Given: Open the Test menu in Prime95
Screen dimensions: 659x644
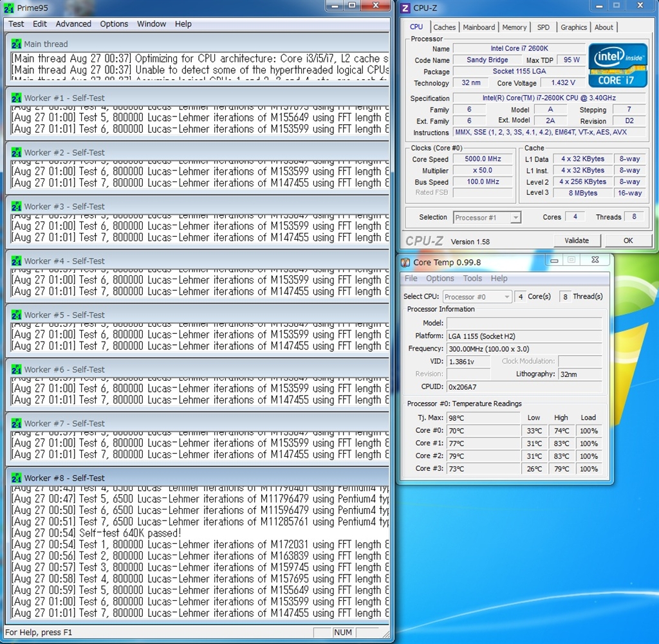Looking at the screenshot, I should (x=16, y=24).
